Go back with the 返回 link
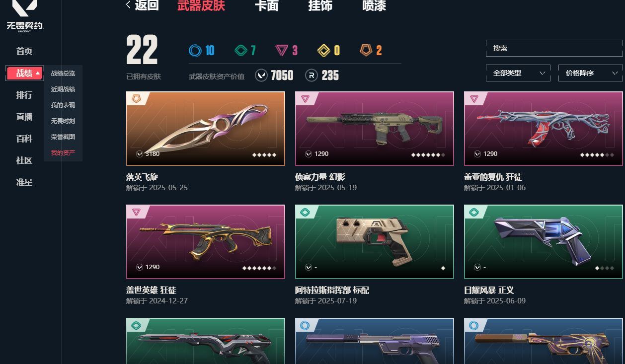Viewport: 625px width, 364px height. point(143,5)
